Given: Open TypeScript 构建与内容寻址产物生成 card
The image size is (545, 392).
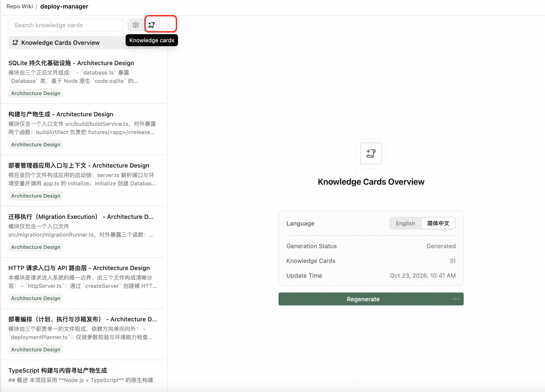Looking at the screenshot, I should (83, 376).
